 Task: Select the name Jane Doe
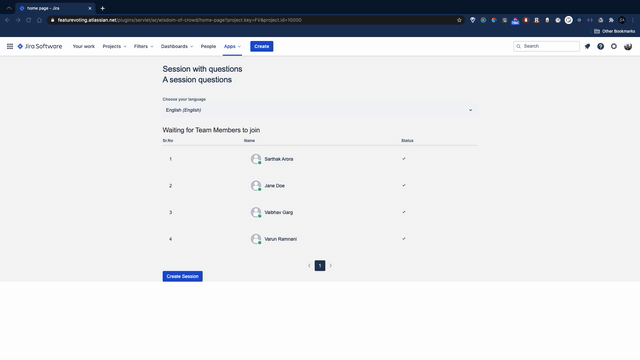point(275,186)
